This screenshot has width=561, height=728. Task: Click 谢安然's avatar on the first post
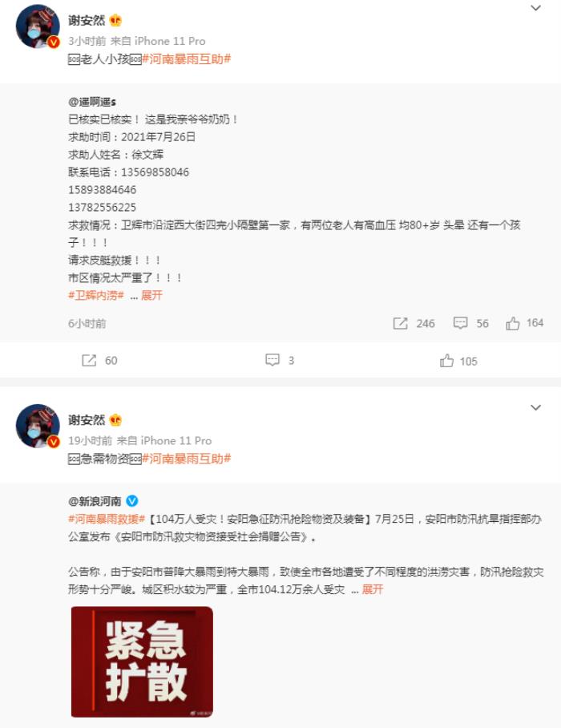point(38,26)
